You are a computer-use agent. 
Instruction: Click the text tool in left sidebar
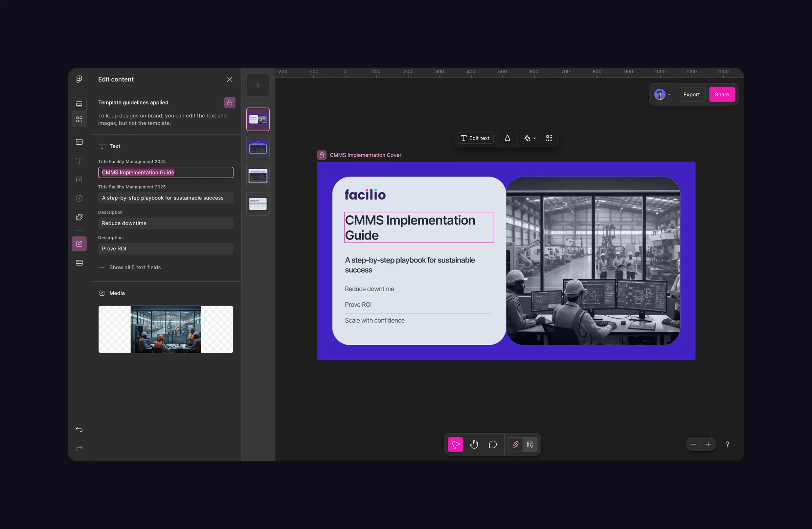tap(79, 161)
